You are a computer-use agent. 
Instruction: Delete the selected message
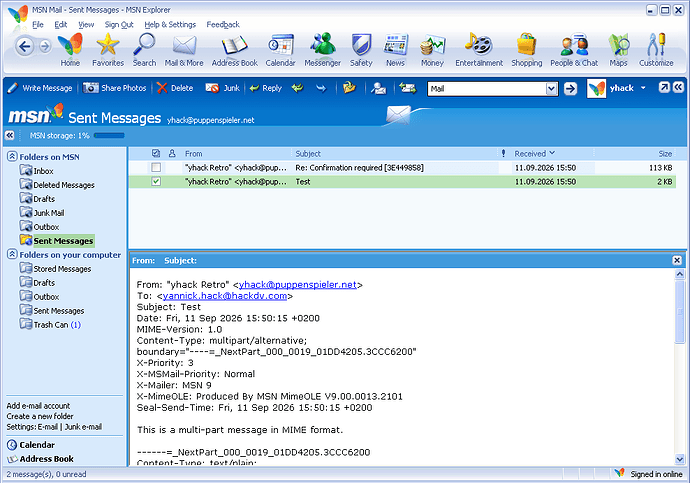point(175,88)
